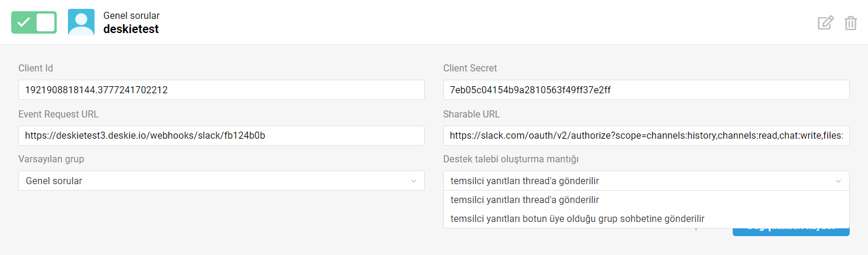Click the chevron of the open ticket-logic dropdown
Image resolution: width=868 pixels, height=255 pixels.
tap(838, 181)
